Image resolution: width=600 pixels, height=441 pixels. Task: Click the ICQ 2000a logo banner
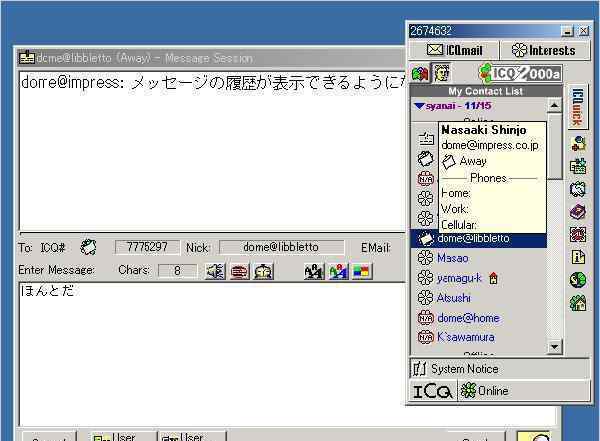(520, 73)
